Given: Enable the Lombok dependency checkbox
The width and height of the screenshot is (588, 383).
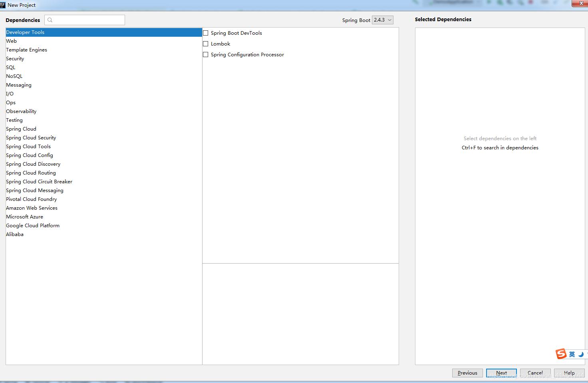Looking at the screenshot, I should (206, 44).
